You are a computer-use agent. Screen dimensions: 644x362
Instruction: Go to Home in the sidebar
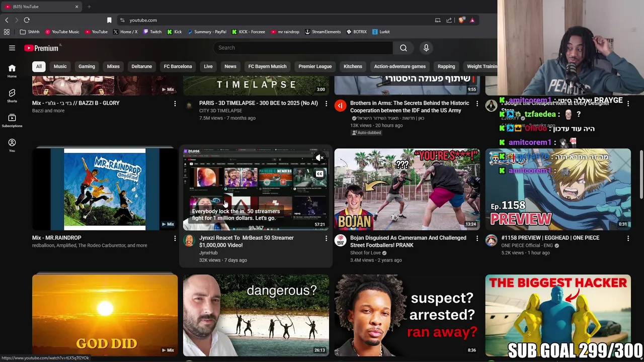(12, 71)
